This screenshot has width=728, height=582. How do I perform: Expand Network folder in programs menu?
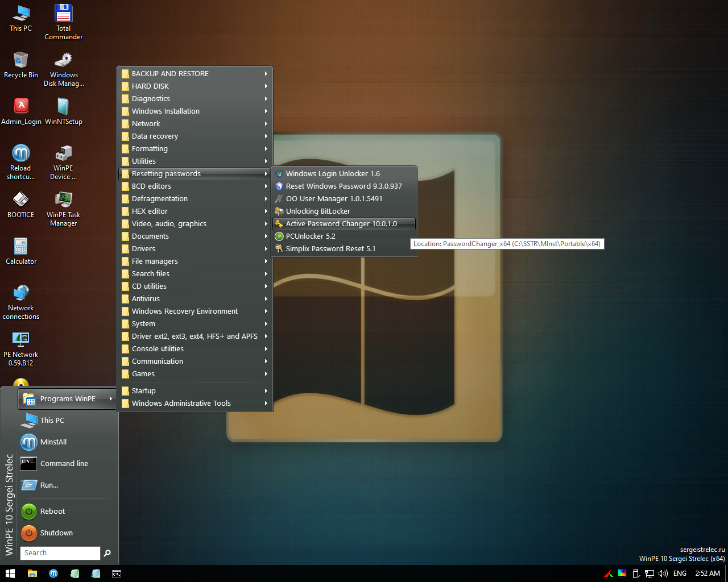[195, 123]
